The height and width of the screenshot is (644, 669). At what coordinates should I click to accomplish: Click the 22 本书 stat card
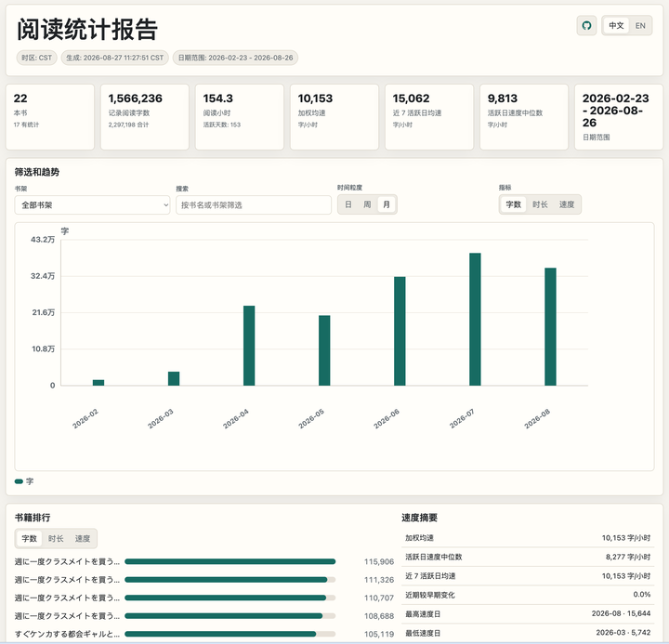coord(50,117)
